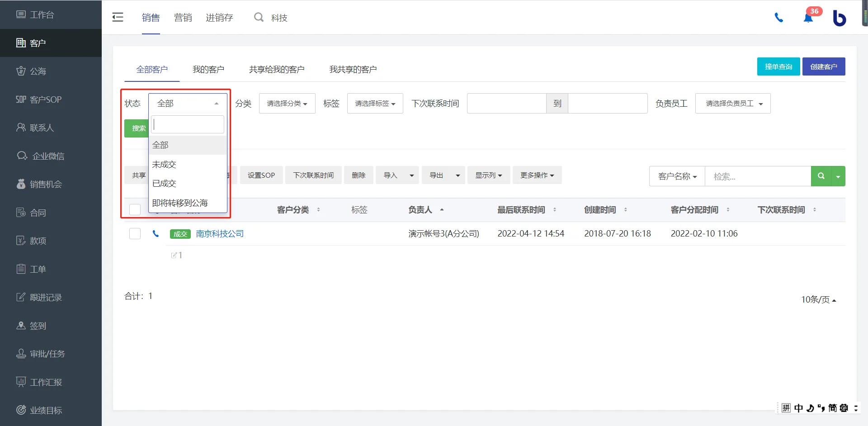Click the phone icon beside 南京科技公司
The width and height of the screenshot is (868, 426).
[x=156, y=234]
